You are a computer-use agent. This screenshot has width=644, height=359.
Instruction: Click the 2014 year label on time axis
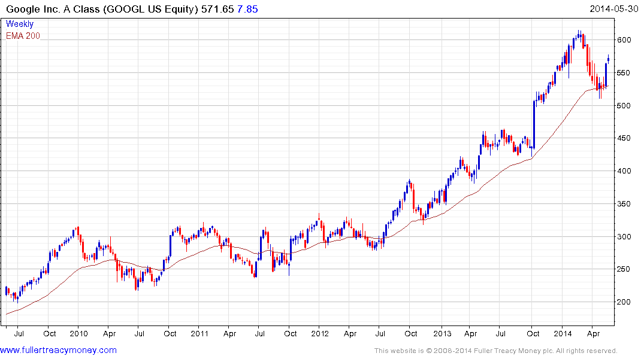pyautogui.click(x=563, y=333)
